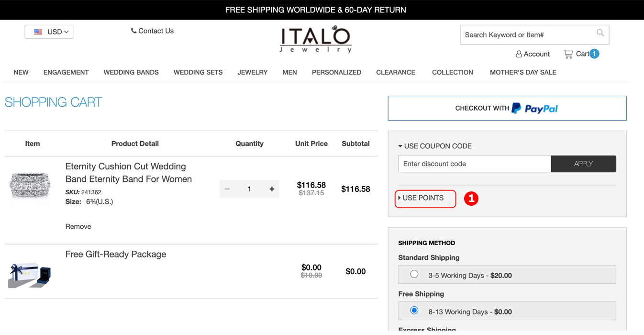Select Standard Shipping 3-5 Working Days
This screenshot has height=335, width=644.
click(414, 274)
